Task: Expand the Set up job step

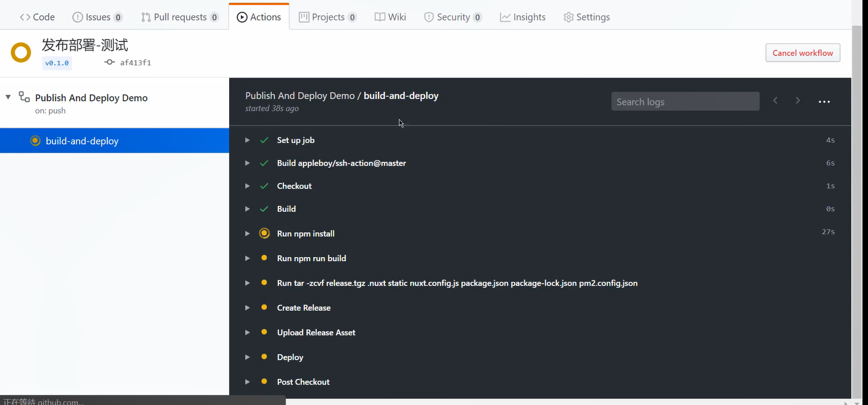Action: [x=247, y=140]
